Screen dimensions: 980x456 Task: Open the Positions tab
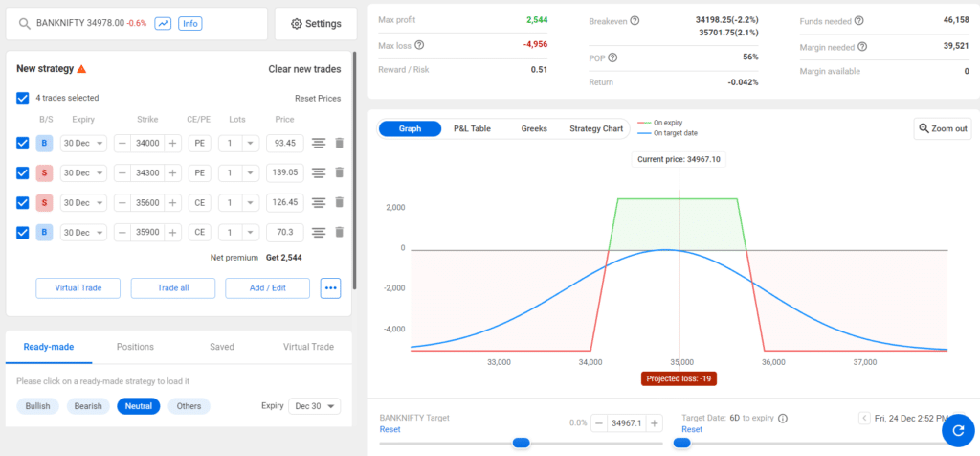tap(135, 347)
